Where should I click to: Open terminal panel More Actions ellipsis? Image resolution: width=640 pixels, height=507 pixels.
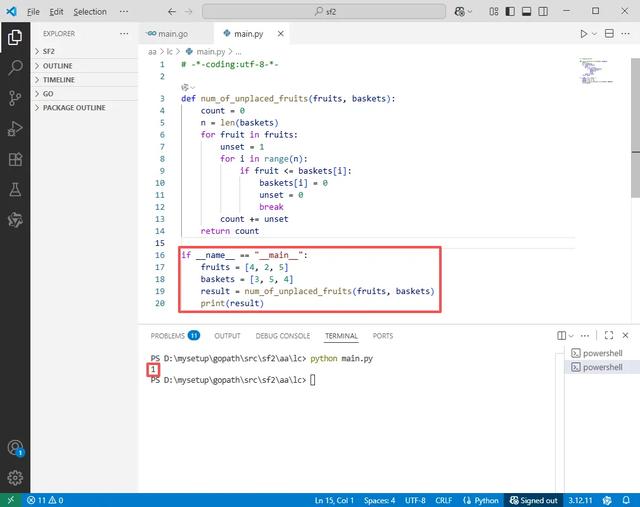585,336
